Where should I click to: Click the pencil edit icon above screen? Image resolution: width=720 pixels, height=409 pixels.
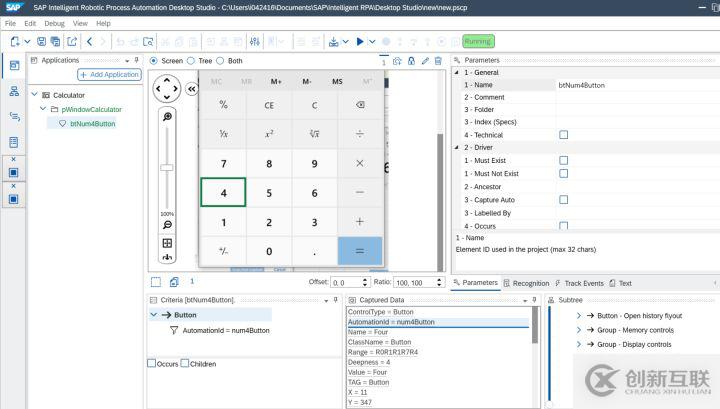point(425,61)
